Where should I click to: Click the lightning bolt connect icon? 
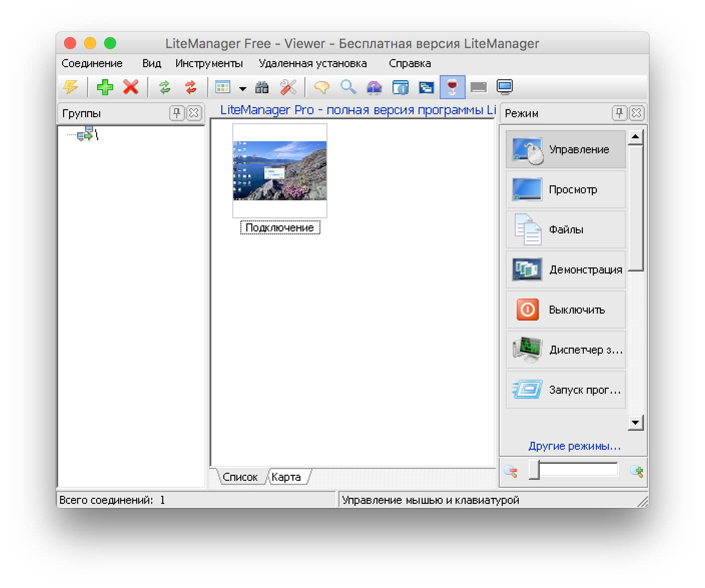(x=71, y=87)
